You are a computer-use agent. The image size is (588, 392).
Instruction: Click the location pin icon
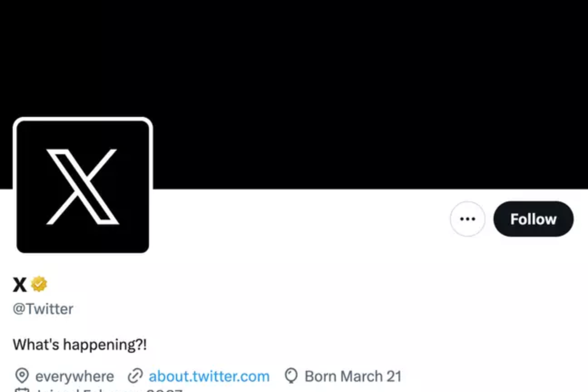click(22, 376)
